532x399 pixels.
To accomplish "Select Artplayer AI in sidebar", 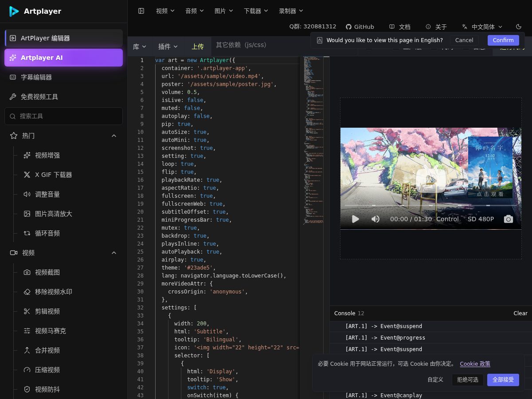I will [63, 58].
